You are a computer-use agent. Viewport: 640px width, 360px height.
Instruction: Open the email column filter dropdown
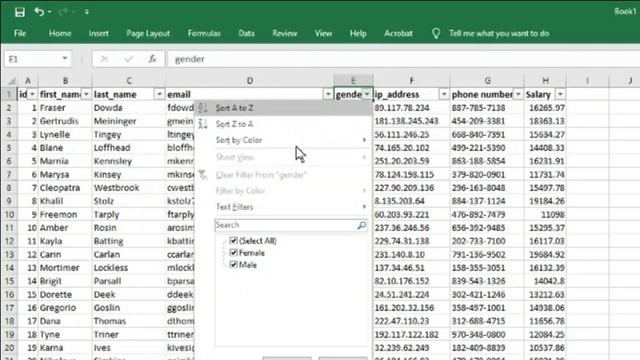pos(328,94)
